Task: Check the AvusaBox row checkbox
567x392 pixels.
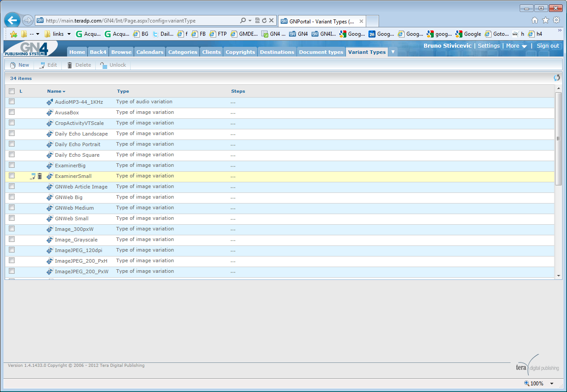Action: click(x=12, y=112)
